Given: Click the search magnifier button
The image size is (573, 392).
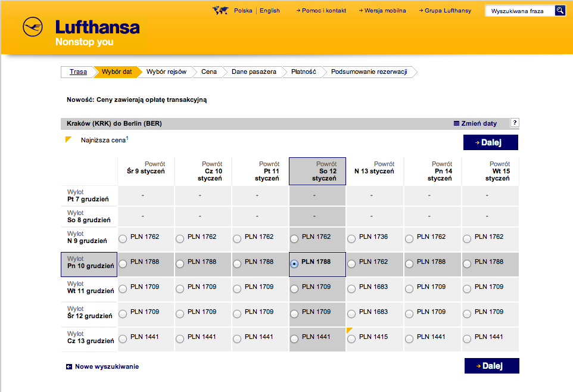Looking at the screenshot, I should click(x=560, y=11).
